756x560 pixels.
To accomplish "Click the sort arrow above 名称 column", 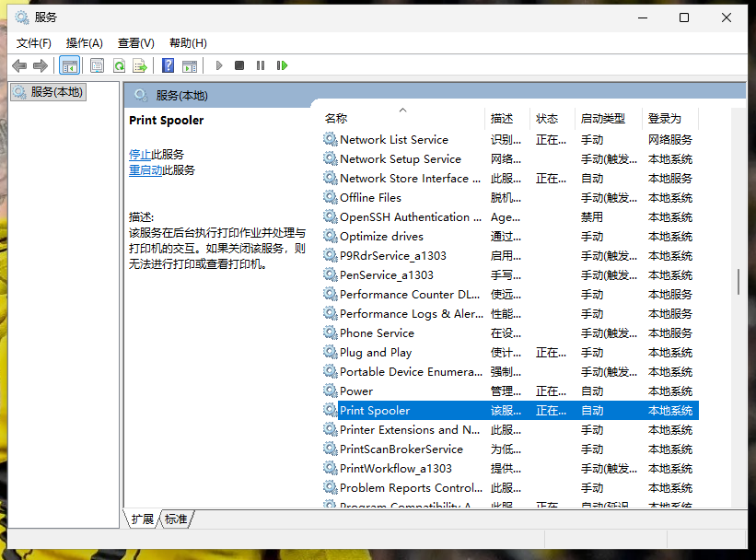I will (x=403, y=111).
